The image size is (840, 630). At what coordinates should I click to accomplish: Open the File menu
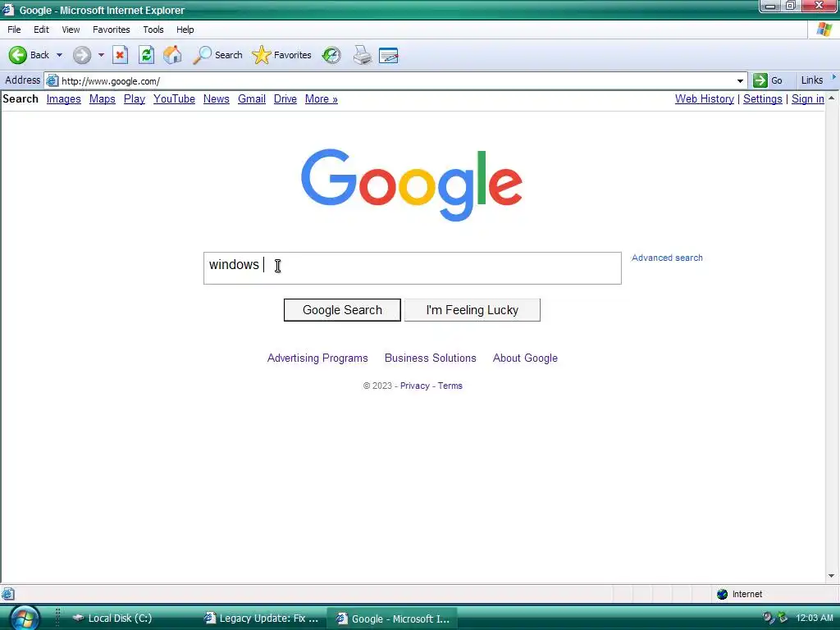15,30
